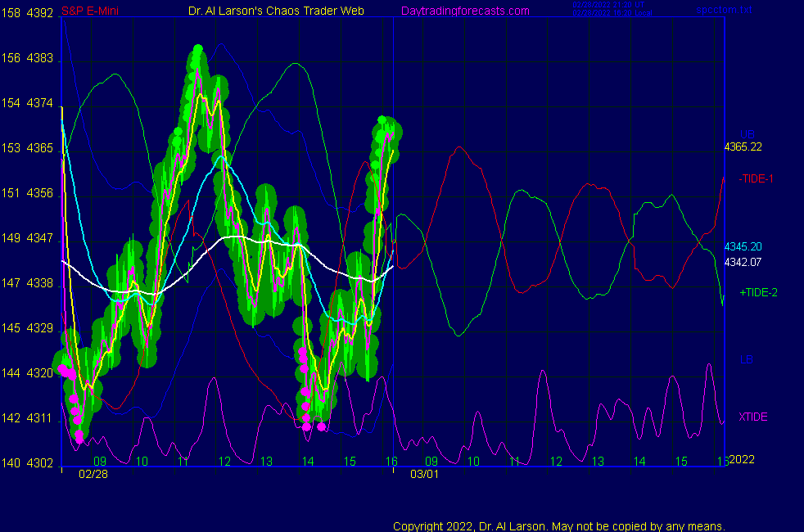Screen dimensions: 804x532
Task: Pick the 12 hour label for 03/01
Action: 557,462
